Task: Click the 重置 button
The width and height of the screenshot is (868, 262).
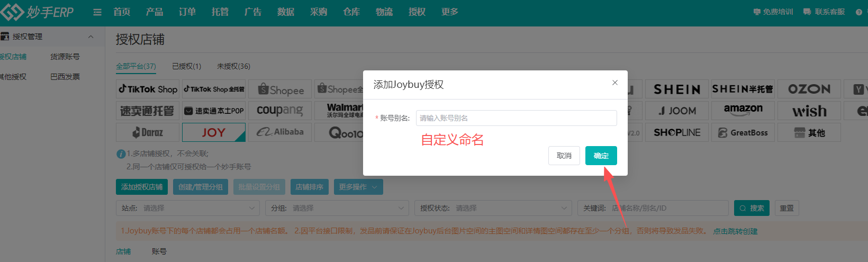Action: tap(787, 208)
